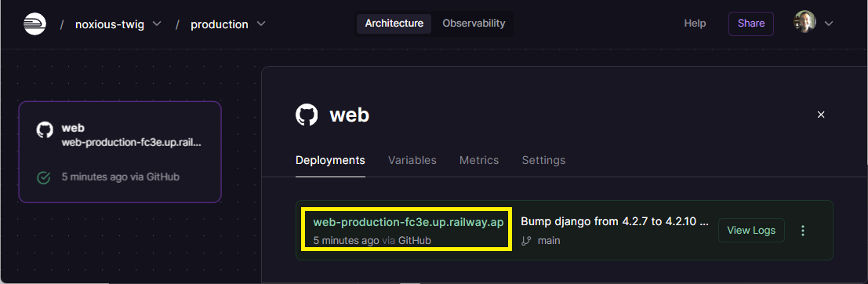Open the Metrics tab

coord(479,161)
